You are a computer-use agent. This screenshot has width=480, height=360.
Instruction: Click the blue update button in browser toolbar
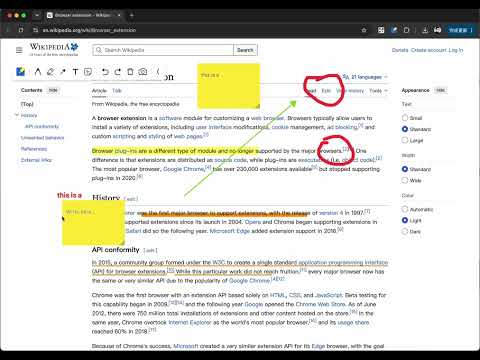point(460,30)
